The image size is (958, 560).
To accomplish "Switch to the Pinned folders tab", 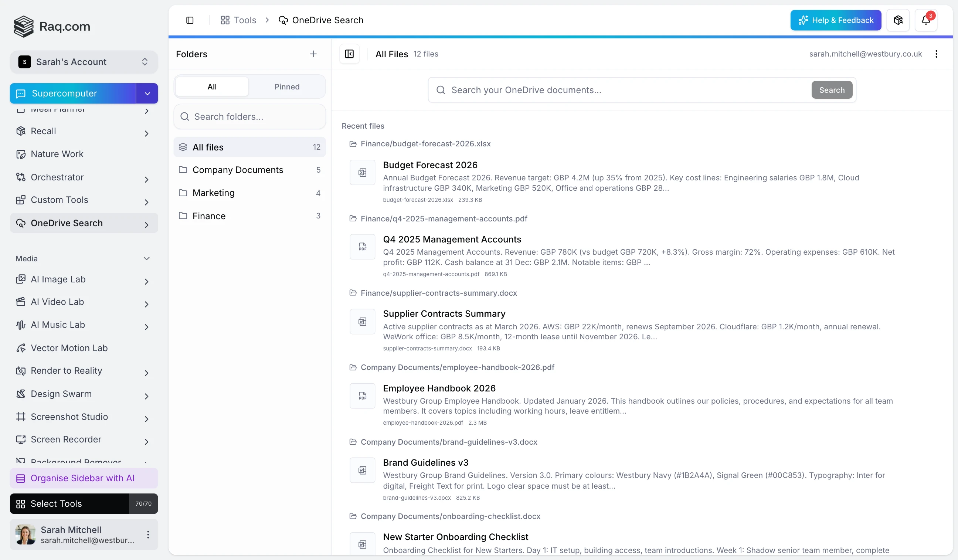I will pos(287,87).
